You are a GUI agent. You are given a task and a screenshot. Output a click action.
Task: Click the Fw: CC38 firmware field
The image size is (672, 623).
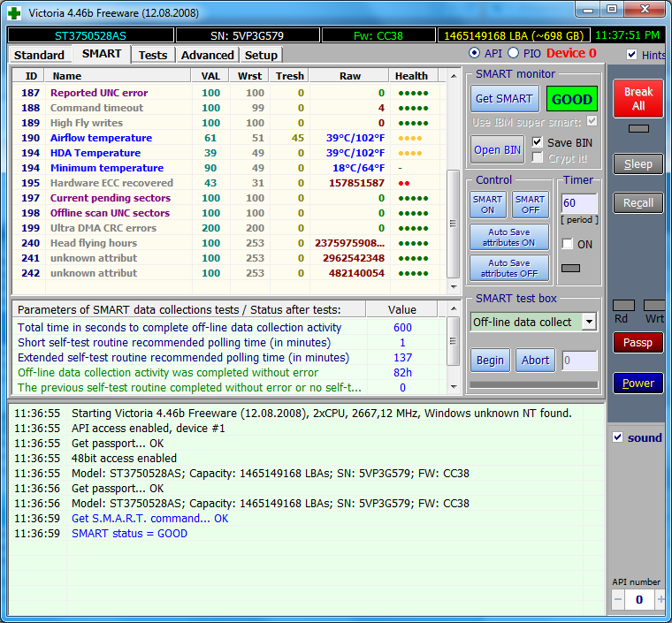point(378,35)
